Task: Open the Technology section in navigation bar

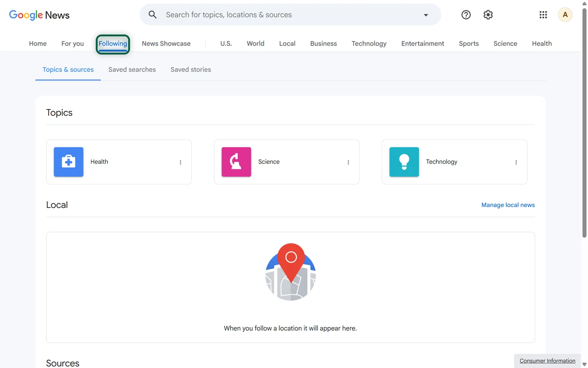Action: (369, 44)
